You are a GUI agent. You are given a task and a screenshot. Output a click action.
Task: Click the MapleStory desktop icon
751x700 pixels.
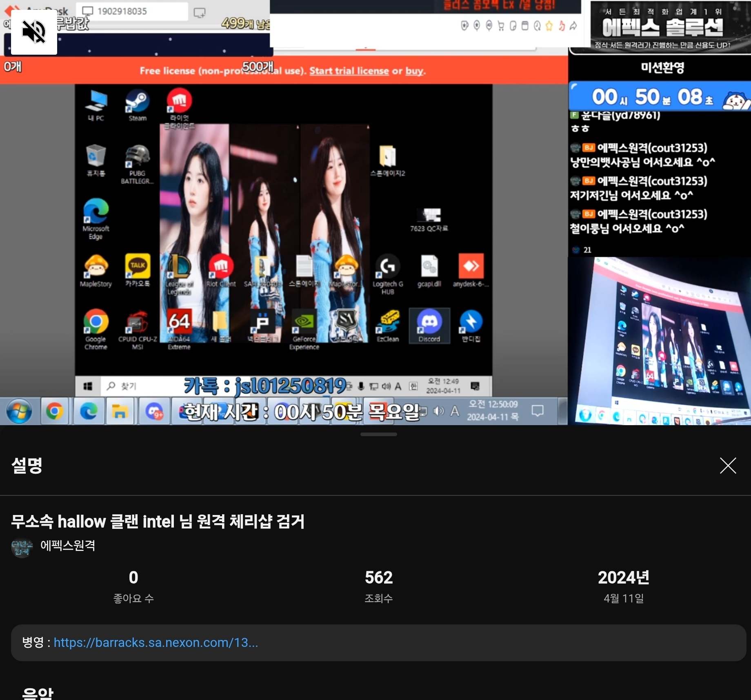pyautogui.click(x=96, y=270)
